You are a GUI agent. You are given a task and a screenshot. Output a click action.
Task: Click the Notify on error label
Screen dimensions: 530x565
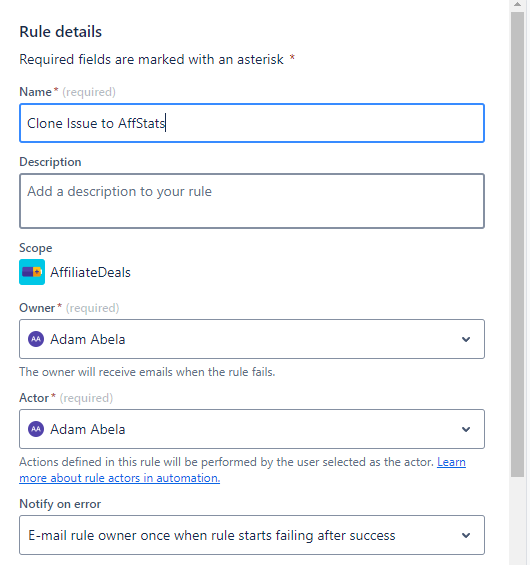coord(60,504)
